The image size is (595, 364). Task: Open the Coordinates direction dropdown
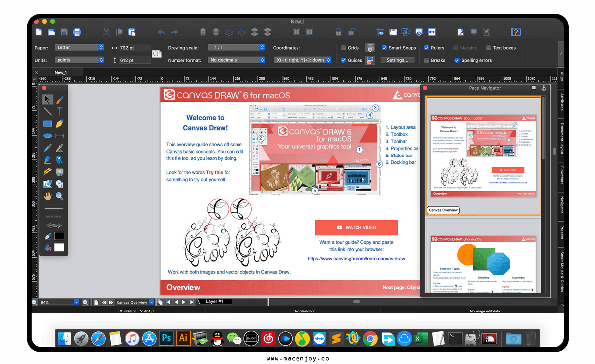tap(303, 60)
